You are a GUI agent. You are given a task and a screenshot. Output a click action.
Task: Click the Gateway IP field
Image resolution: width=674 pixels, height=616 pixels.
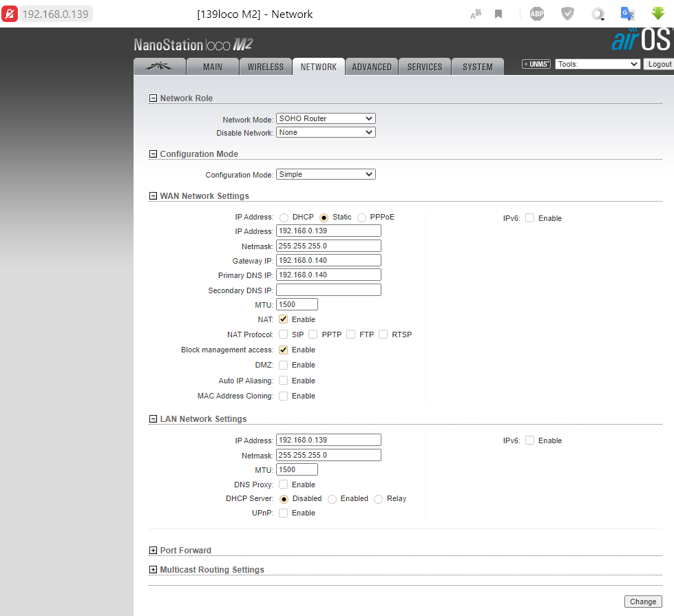(328, 260)
